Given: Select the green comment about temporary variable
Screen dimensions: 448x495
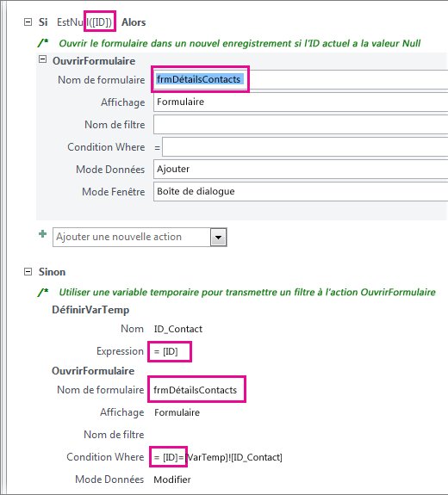Looking at the screenshot, I should click(247, 293).
